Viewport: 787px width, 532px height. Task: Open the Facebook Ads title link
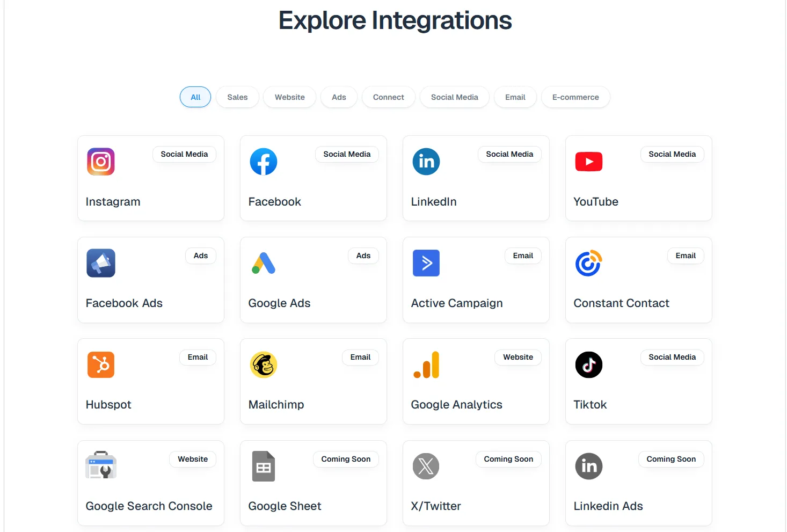pyautogui.click(x=124, y=303)
